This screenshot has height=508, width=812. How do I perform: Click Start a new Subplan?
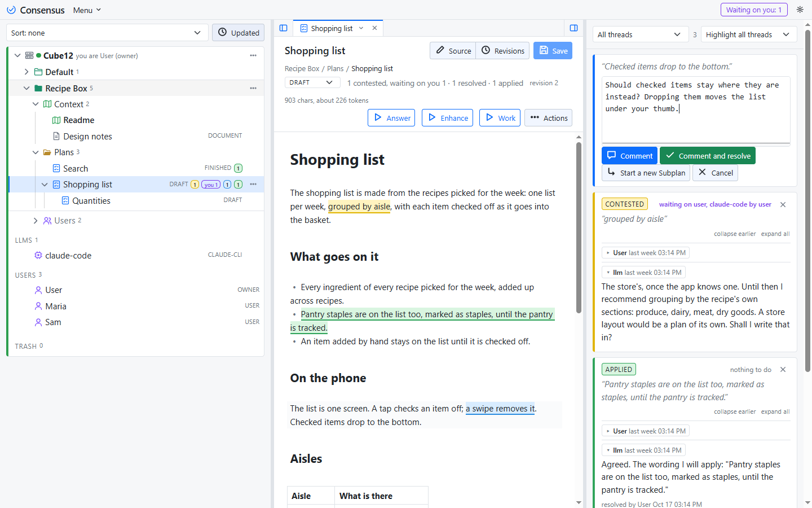tap(646, 173)
